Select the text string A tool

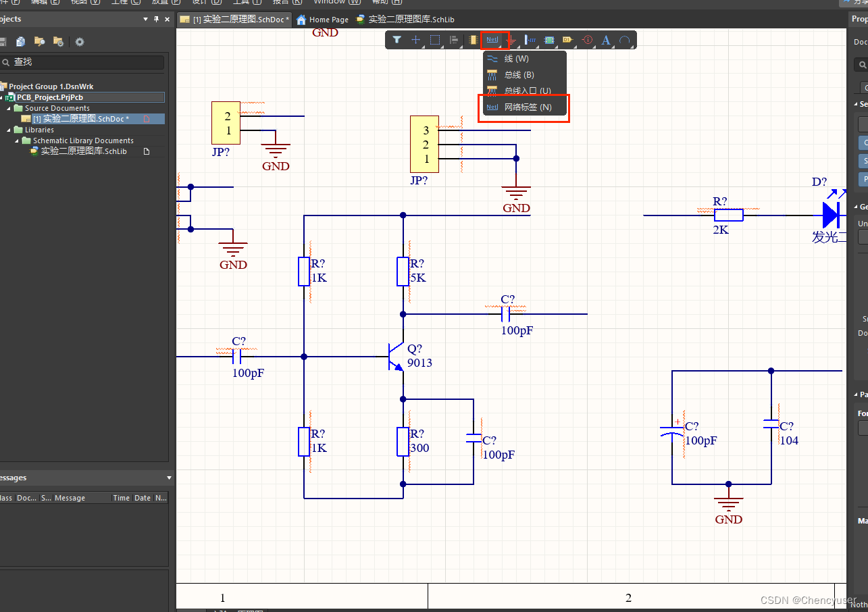(606, 40)
